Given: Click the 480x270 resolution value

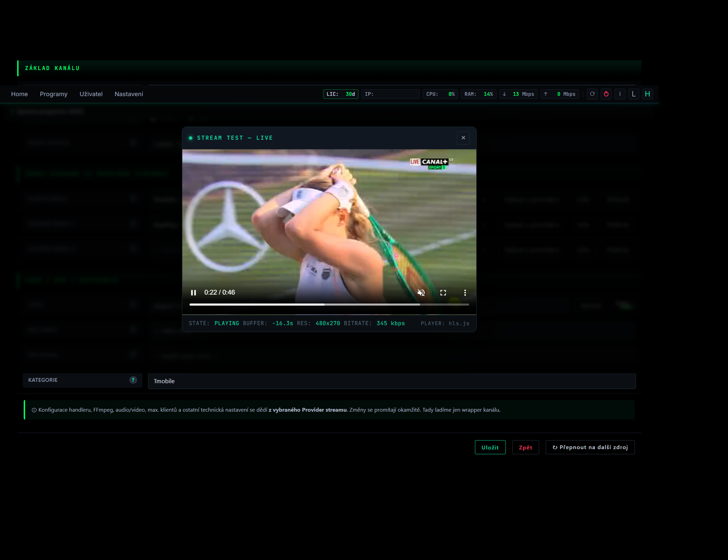Looking at the screenshot, I should [328, 323].
